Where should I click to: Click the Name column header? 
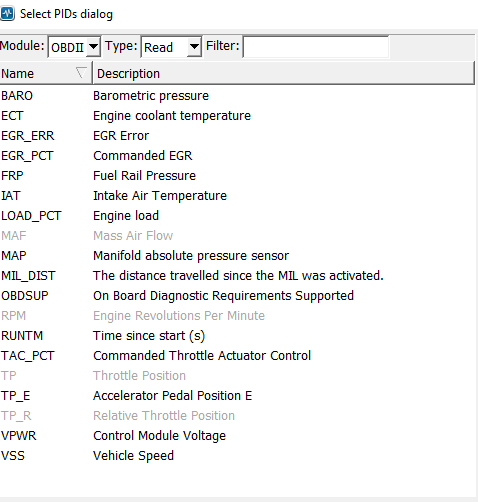[46, 73]
